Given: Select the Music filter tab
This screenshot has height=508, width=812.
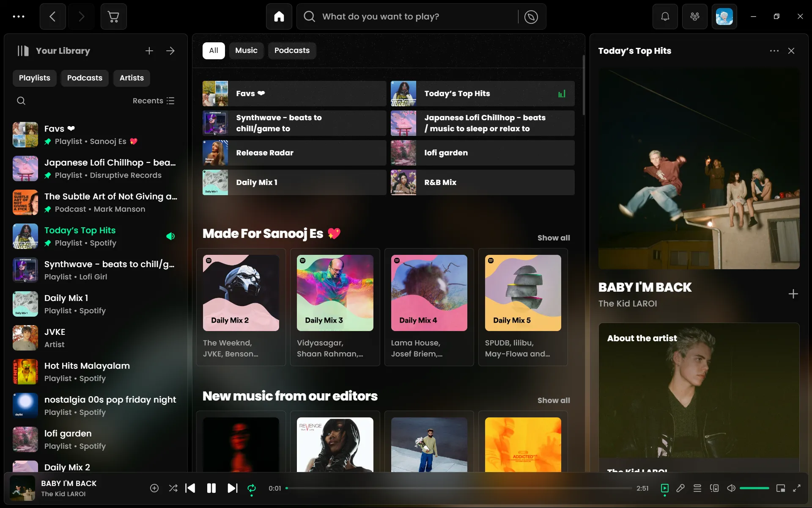Looking at the screenshot, I should 246,50.
